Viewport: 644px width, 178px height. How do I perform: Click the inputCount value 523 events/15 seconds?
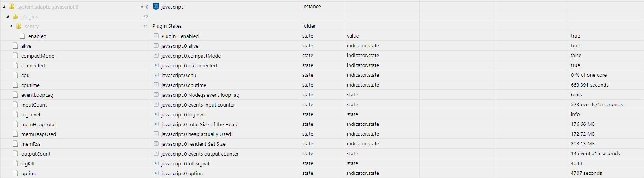[x=597, y=105]
